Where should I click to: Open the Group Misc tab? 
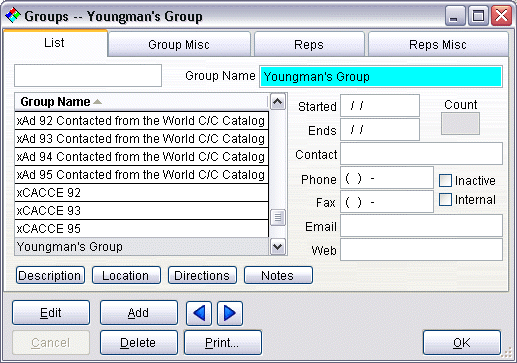tap(179, 44)
